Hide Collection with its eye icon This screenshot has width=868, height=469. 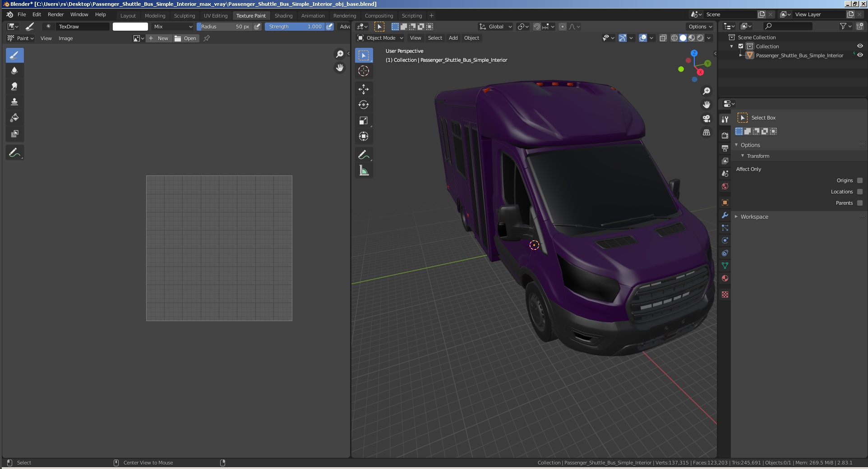click(860, 46)
